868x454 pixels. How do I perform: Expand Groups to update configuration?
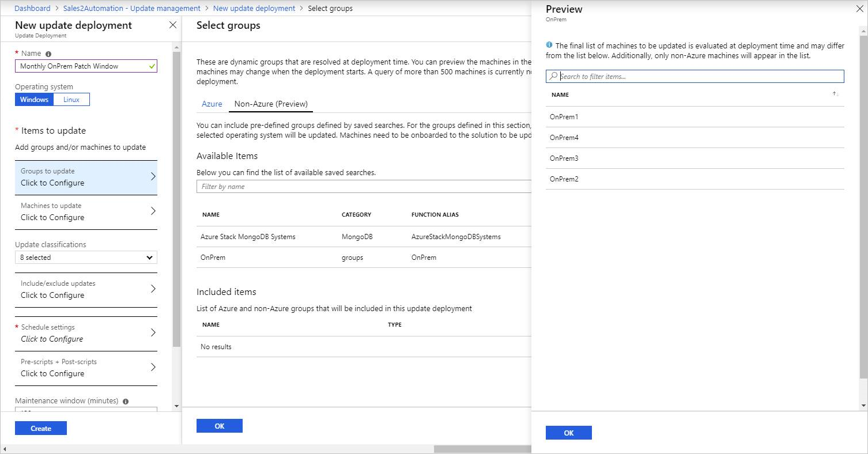[86, 177]
